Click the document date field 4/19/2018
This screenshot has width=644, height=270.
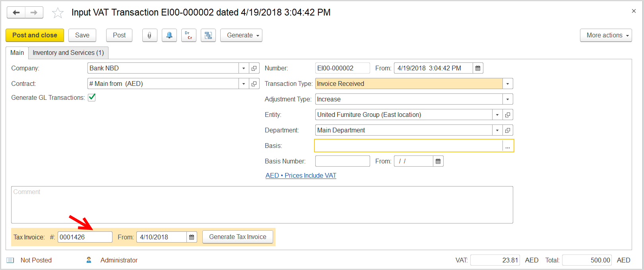pyautogui.click(x=433, y=68)
